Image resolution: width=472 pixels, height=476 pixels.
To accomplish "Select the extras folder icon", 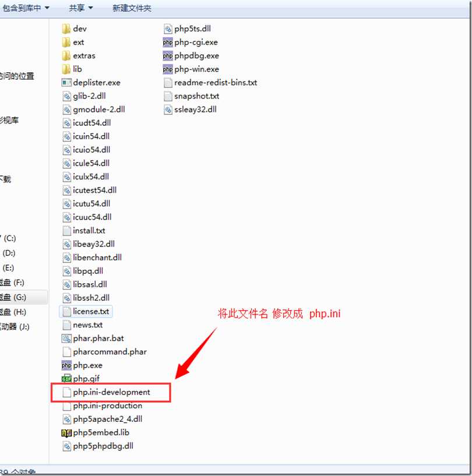I will pos(66,55).
